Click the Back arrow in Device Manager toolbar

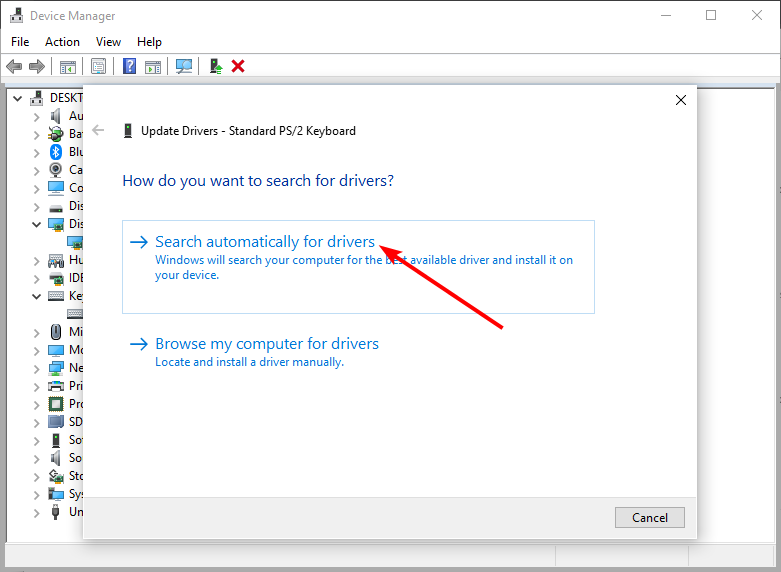14,66
